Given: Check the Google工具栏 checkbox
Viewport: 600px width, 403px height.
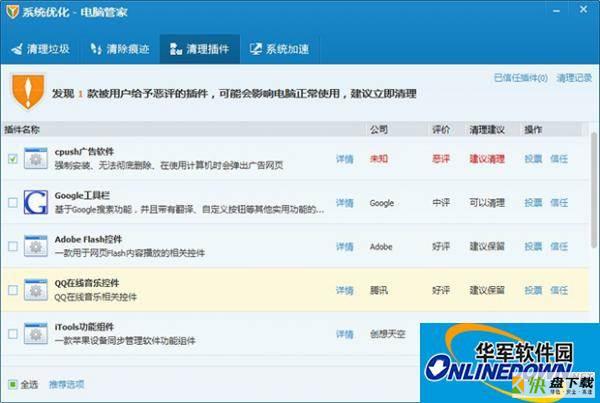Looking at the screenshot, I should coord(13,202).
